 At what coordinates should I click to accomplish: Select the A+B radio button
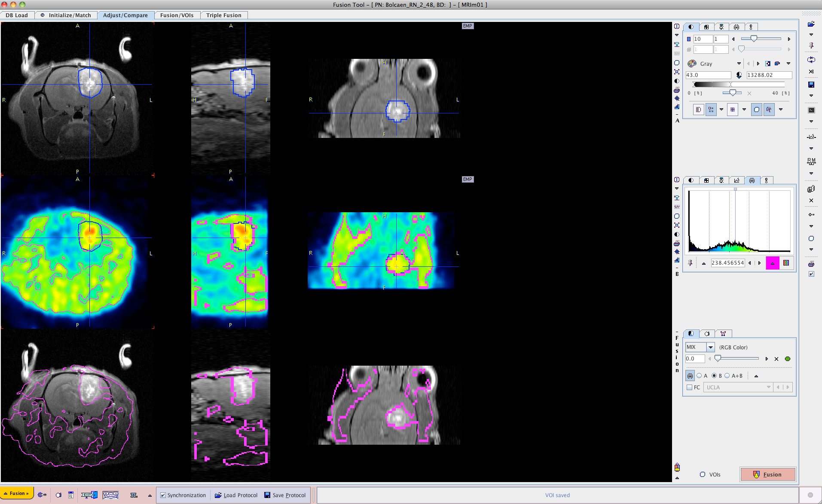tap(727, 376)
